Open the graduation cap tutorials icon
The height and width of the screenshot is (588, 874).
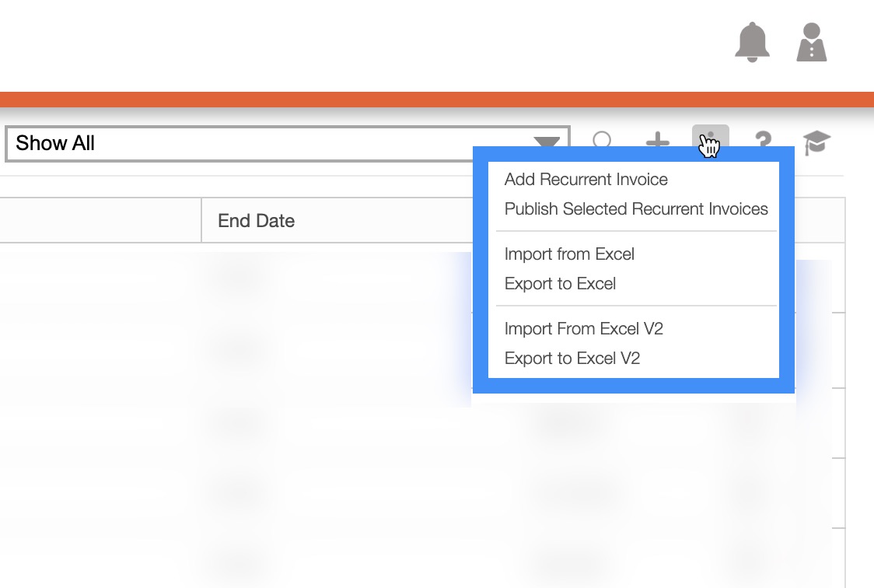pos(816,143)
